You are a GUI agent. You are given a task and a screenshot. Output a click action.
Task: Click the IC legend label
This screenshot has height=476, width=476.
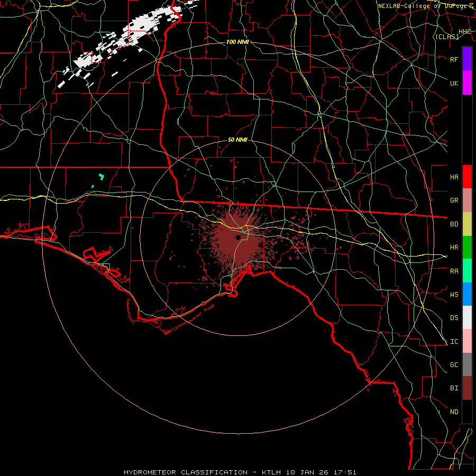[x=454, y=342]
